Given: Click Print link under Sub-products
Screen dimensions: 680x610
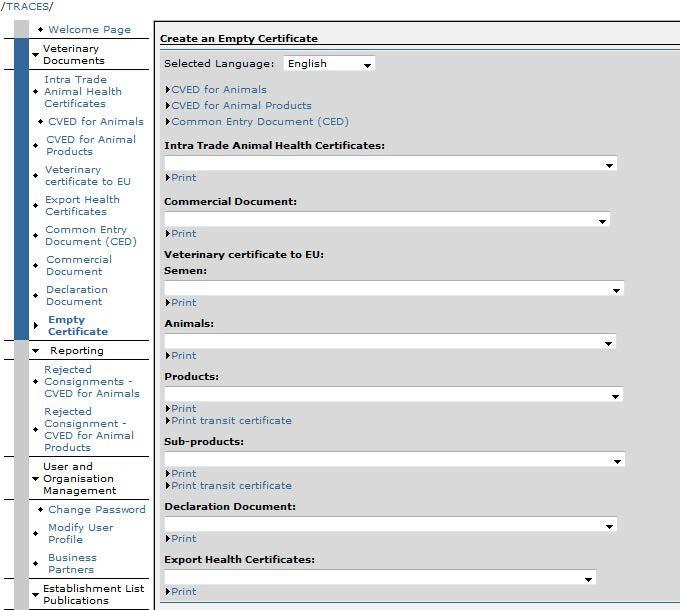Looking at the screenshot, I should 183,473.
